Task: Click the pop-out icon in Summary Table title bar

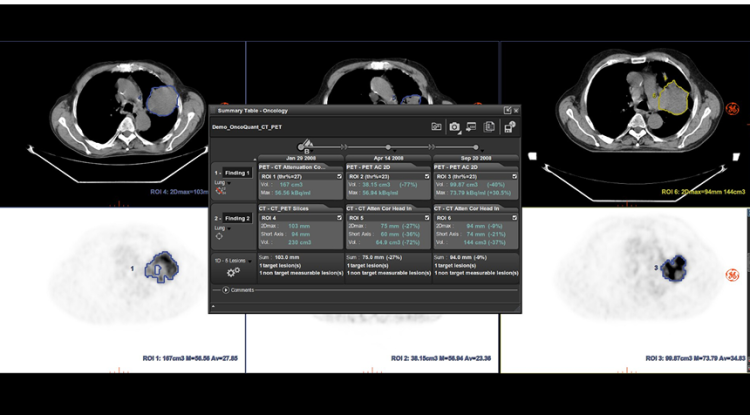Action: tap(507, 110)
